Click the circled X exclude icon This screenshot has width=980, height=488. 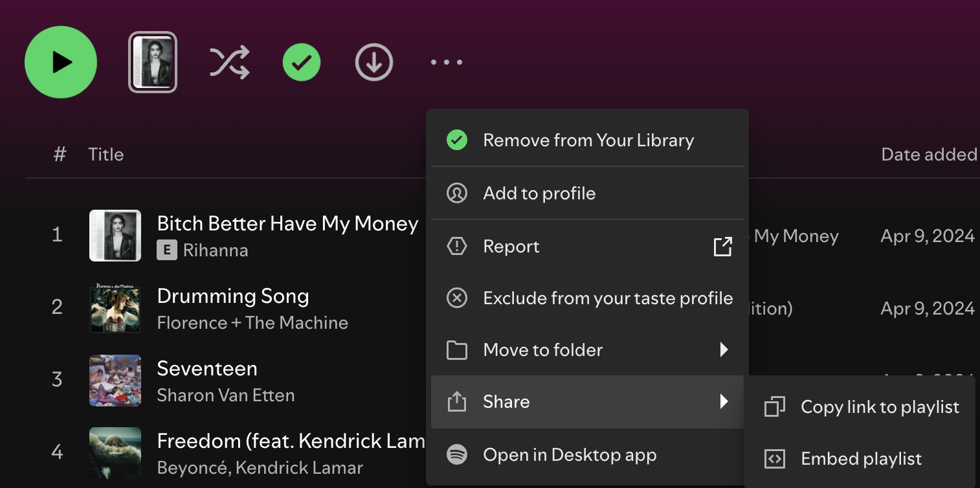[457, 298]
